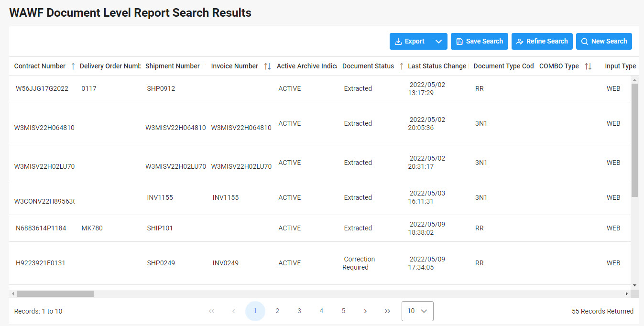Save Search for these results

pos(479,42)
